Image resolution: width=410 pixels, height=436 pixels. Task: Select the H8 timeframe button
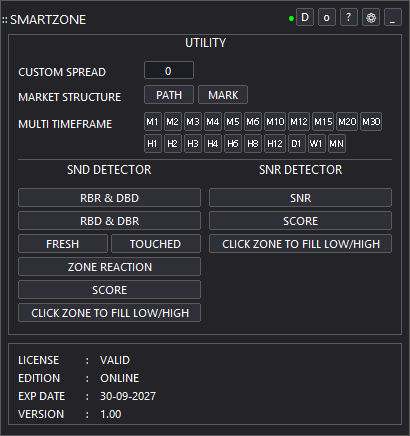[253, 144]
